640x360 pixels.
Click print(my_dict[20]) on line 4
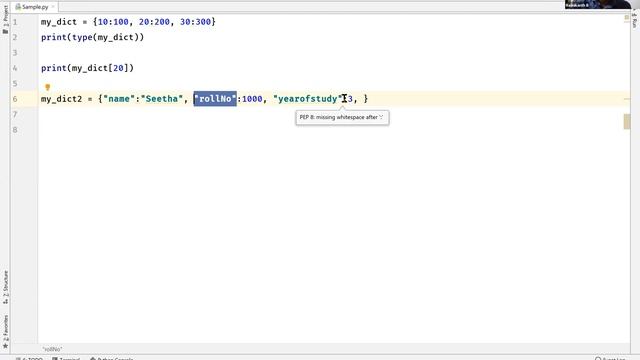pyautogui.click(x=87, y=68)
